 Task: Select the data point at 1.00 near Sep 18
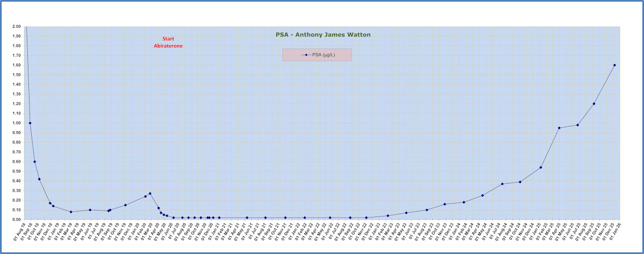[x=30, y=123]
